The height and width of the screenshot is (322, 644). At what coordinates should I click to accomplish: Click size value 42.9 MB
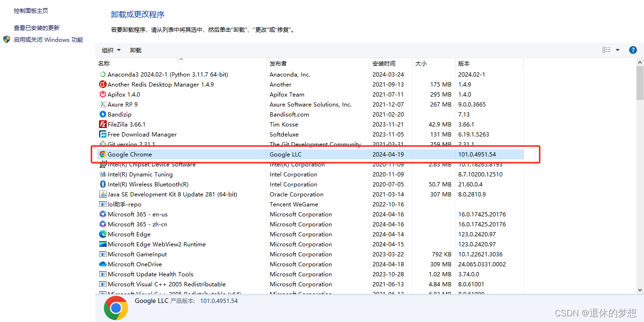[440, 124]
